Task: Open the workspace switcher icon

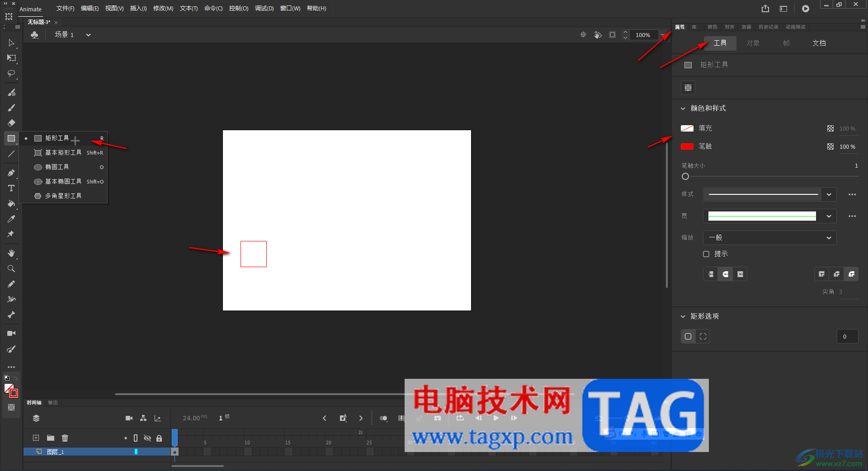Action: point(783,9)
